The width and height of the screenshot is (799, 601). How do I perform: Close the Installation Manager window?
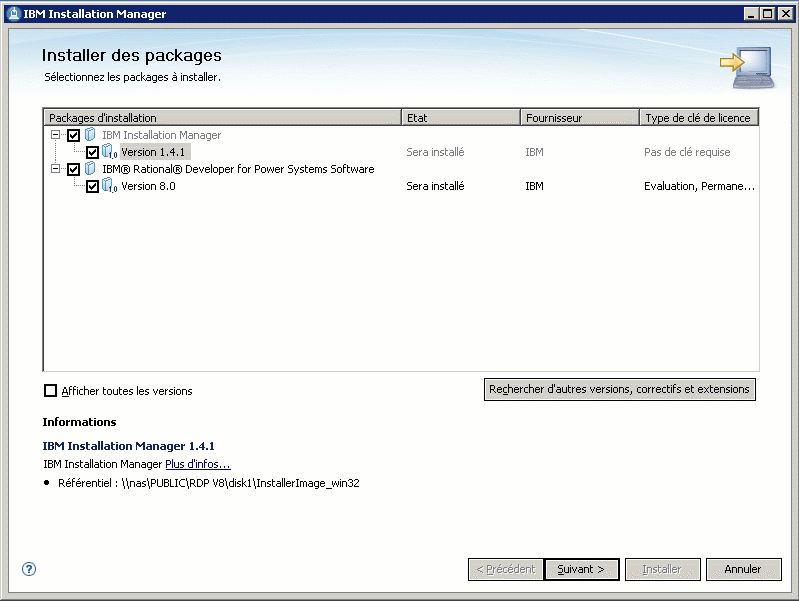[x=786, y=14]
